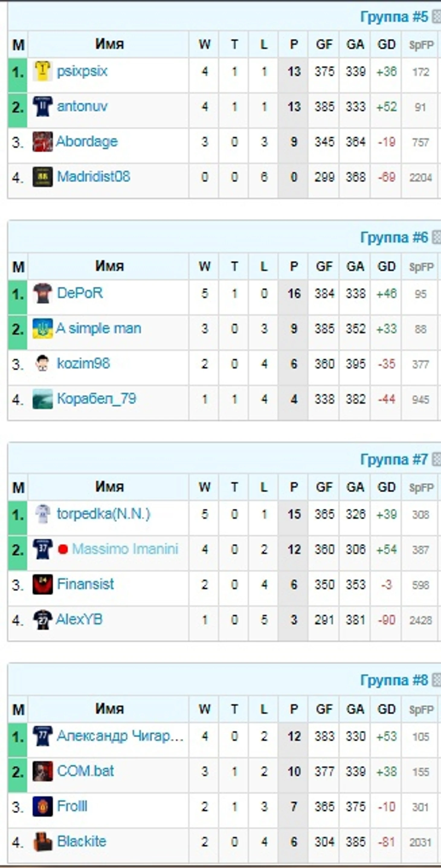Open torpedka(N.N.) player profile
This screenshot has height=868, width=441.
click(x=103, y=514)
